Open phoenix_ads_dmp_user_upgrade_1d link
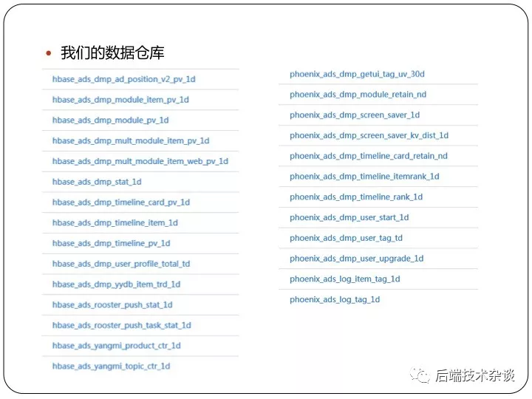The width and height of the screenshot is (532, 399). [x=357, y=259]
